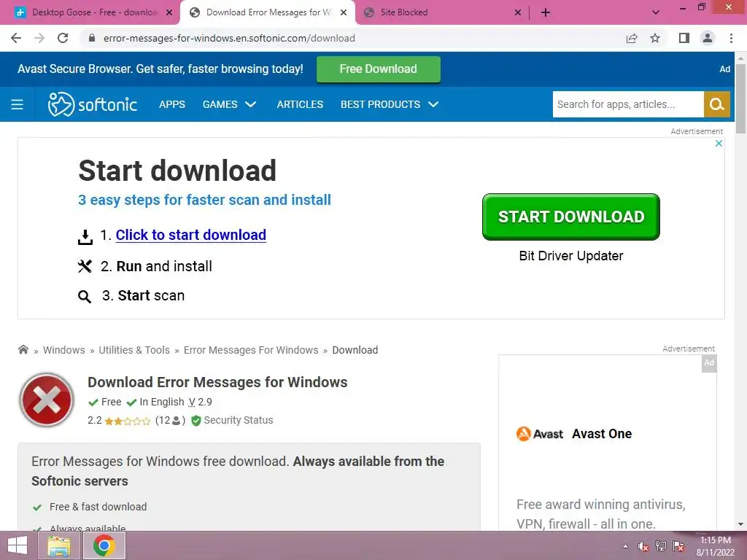Screen dimensions: 747x560
Task: Expand the BEST PRODUCTS dropdown
Action: pyautogui.click(x=390, y=104)
